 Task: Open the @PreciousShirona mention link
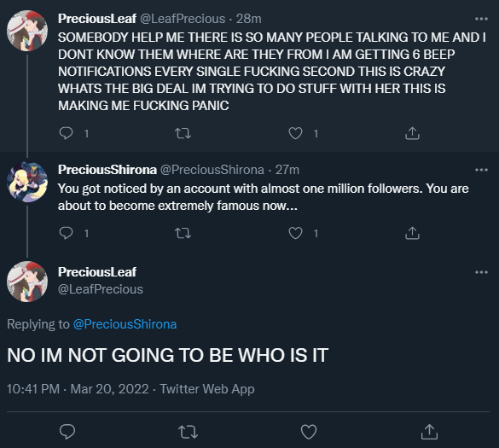[125, 324]
